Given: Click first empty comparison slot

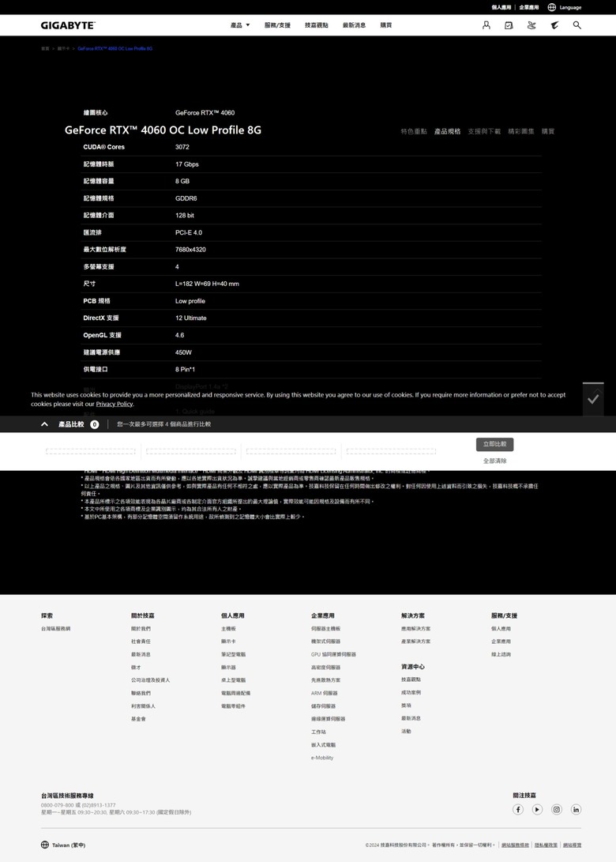Looking at the screenshot, I should pos(91,451).
